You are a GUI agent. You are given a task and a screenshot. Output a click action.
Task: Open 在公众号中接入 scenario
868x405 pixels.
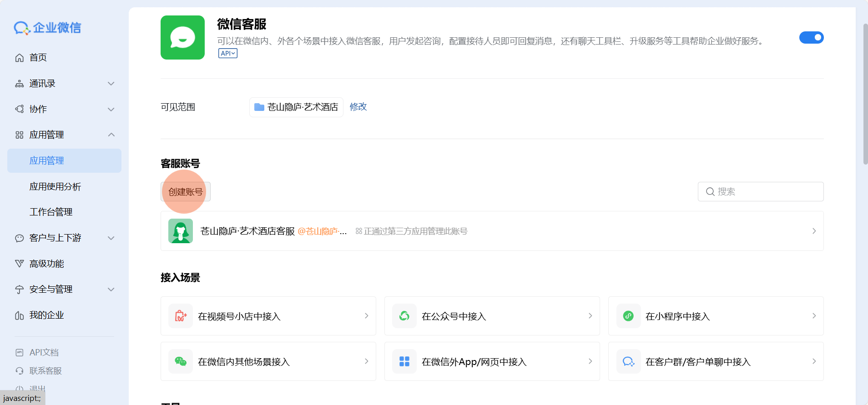click(492, 316)
